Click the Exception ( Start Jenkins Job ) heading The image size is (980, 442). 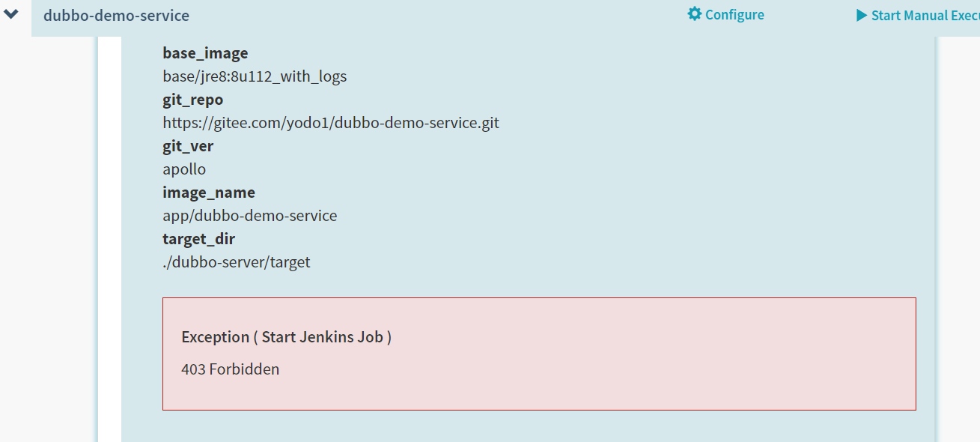tap(286, 337)
